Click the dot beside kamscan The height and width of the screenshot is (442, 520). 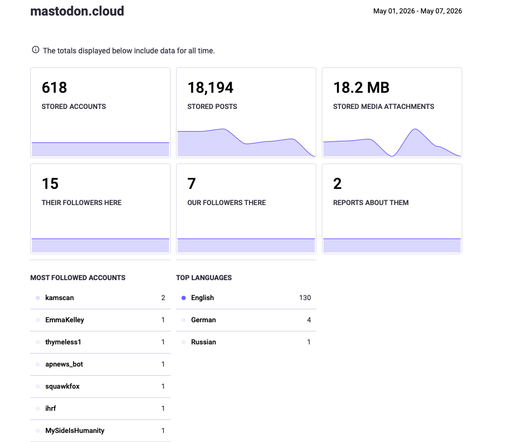(x=38, y=298)
